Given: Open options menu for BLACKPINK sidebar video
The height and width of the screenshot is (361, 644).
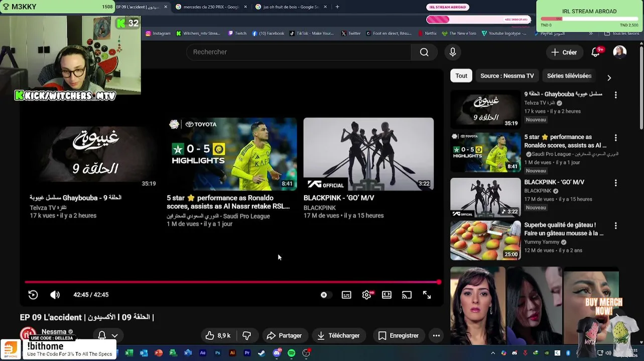Looking at the screenshot, I should [x=615, y=183].
